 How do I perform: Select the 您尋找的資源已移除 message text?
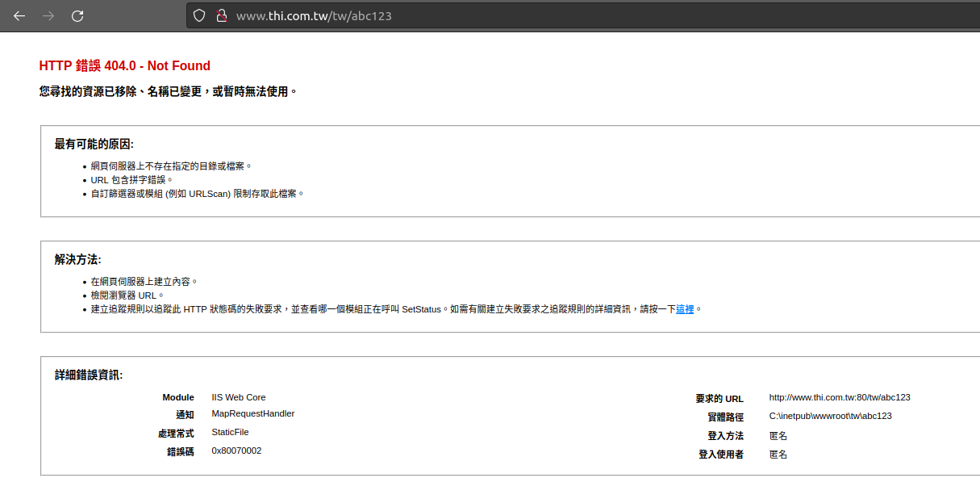169,92
